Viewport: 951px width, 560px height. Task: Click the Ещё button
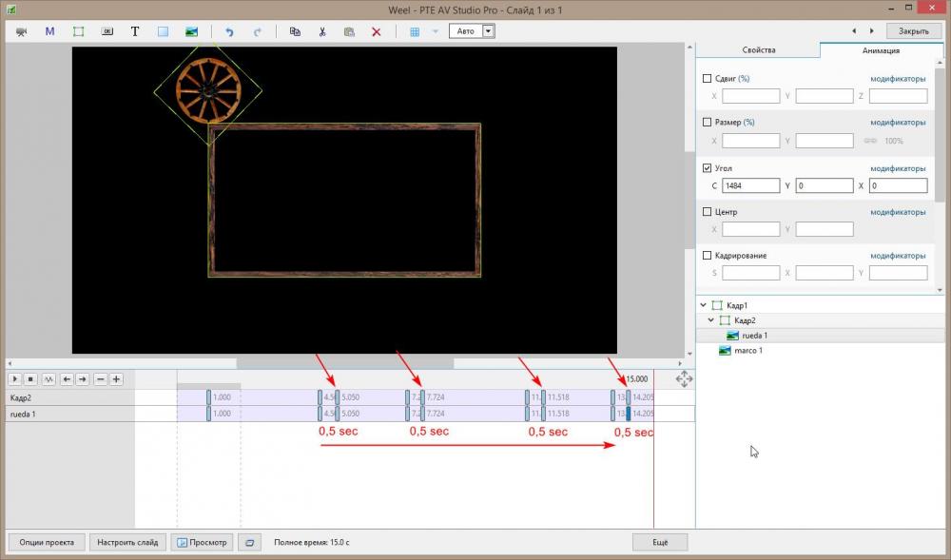[660, 543]
